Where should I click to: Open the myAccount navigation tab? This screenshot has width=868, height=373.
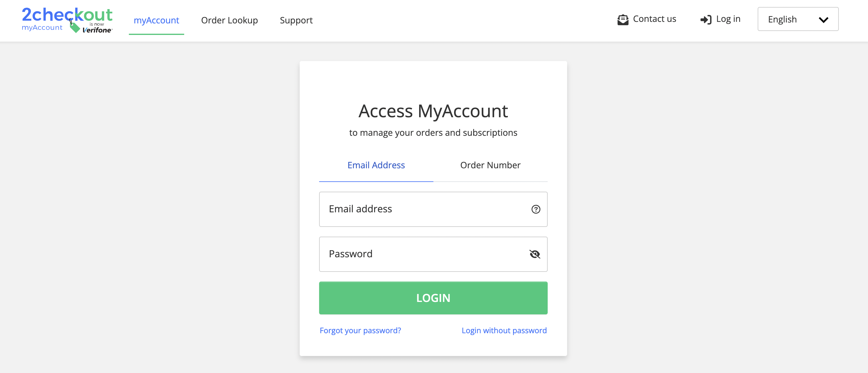[156, 20]
